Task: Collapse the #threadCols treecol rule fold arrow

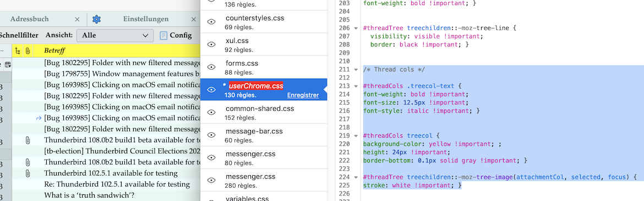Action: coord(356,135)
